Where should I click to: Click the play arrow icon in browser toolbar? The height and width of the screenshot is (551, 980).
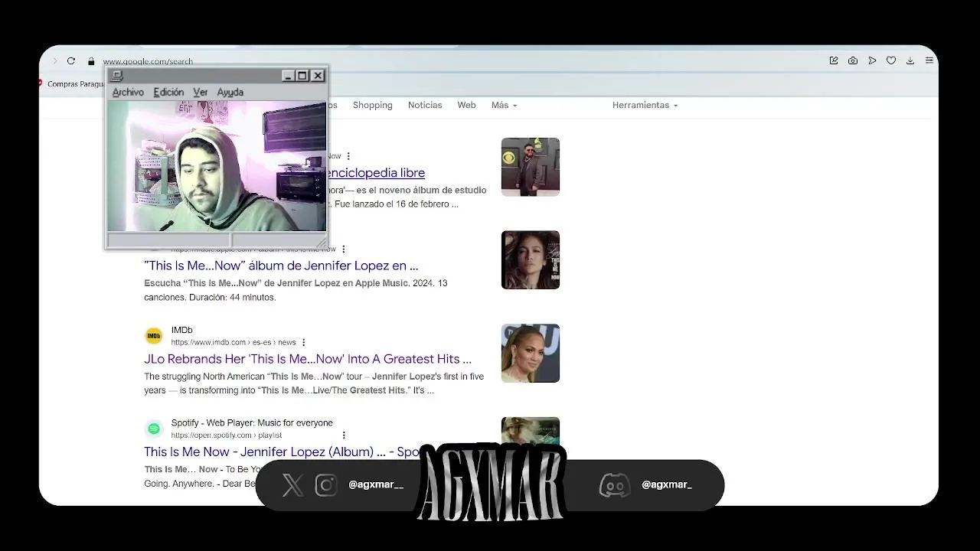point(872,60)
